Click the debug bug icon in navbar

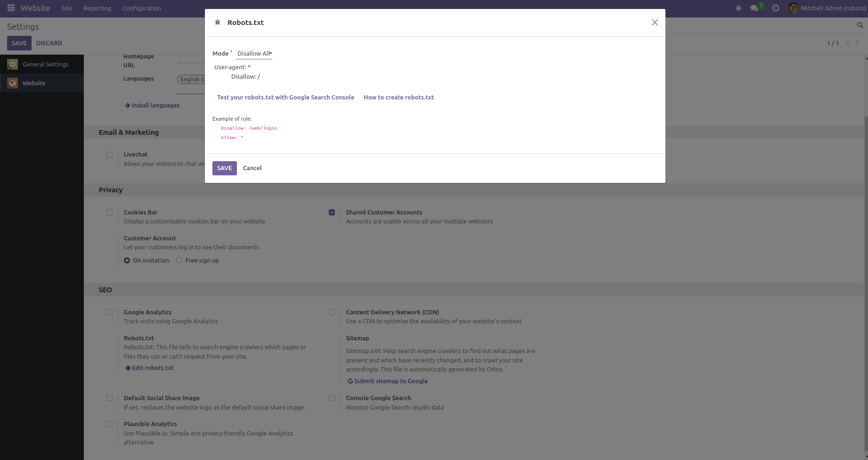click(x=738, y=8)
